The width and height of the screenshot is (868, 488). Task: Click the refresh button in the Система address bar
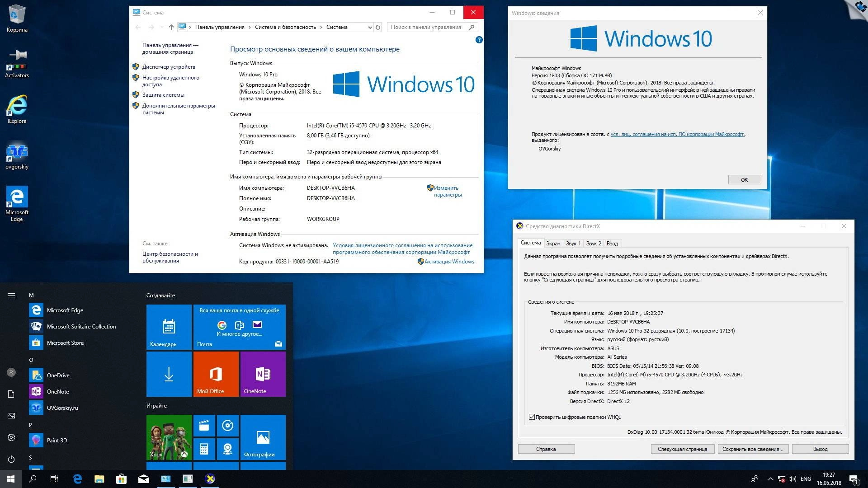coord(378,27)
